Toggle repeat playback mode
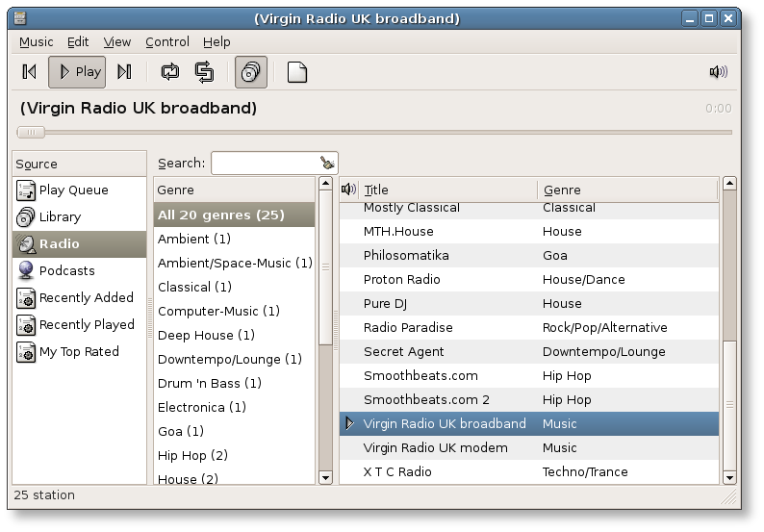The image size is (764, 532). click(x=170, y=72)
